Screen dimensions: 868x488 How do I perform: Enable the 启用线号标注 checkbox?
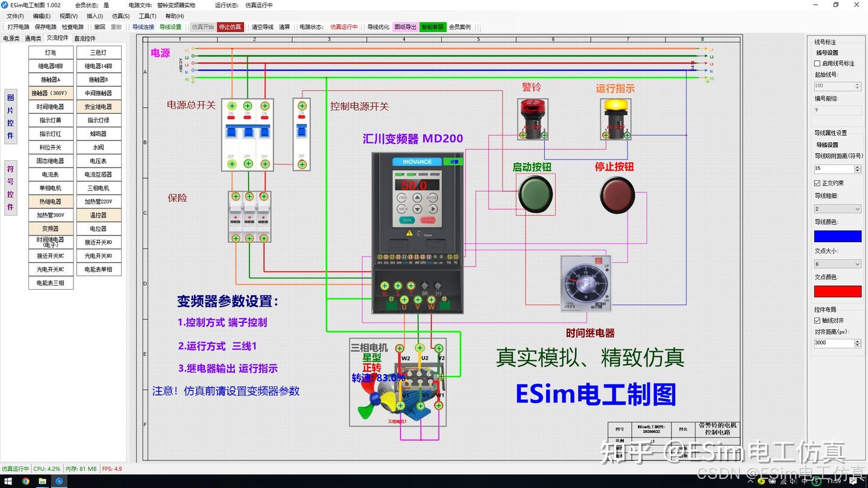[x=817, y=63]
